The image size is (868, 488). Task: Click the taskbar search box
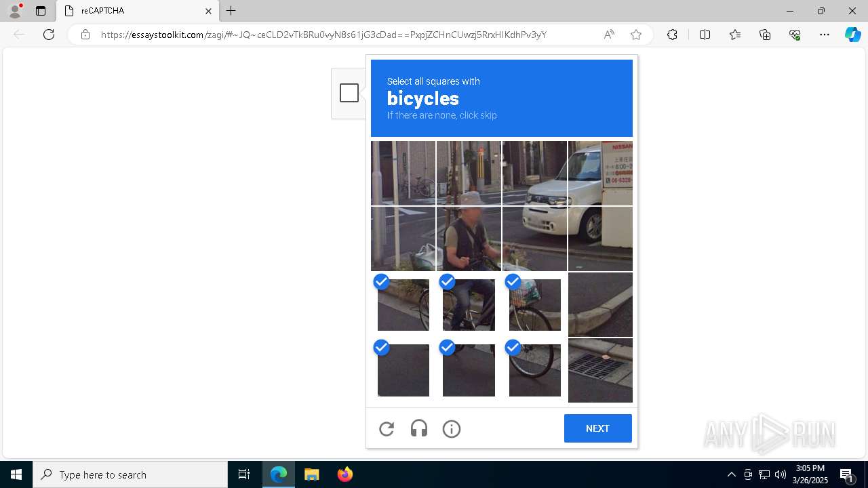[130, 474]
